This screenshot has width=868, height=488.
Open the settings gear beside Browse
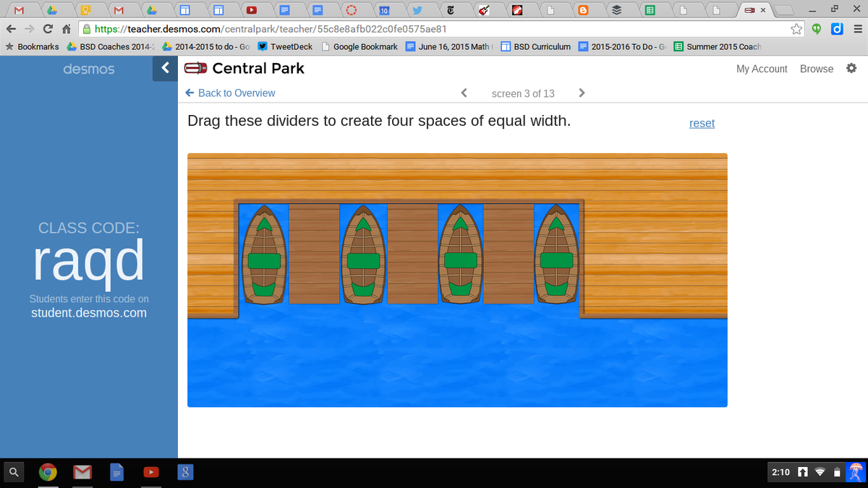click(851, 69)
